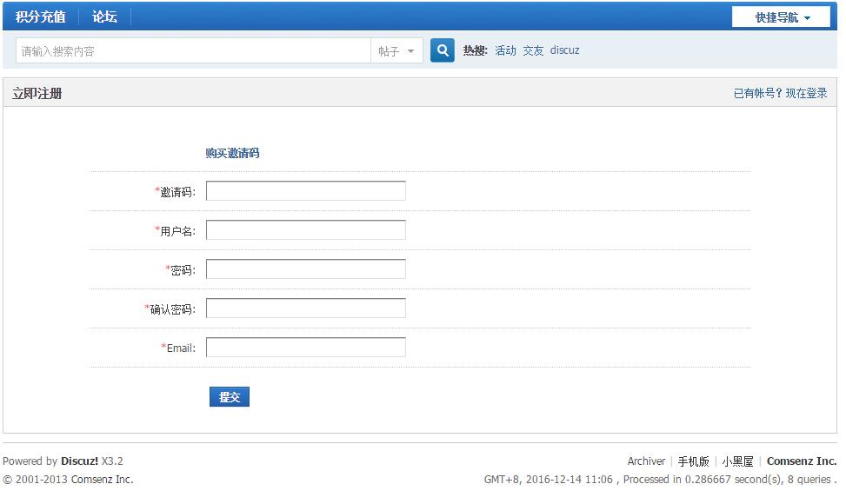
Task: Expand the 帖子 search type dropdown
Action: (x=397, y=51)
